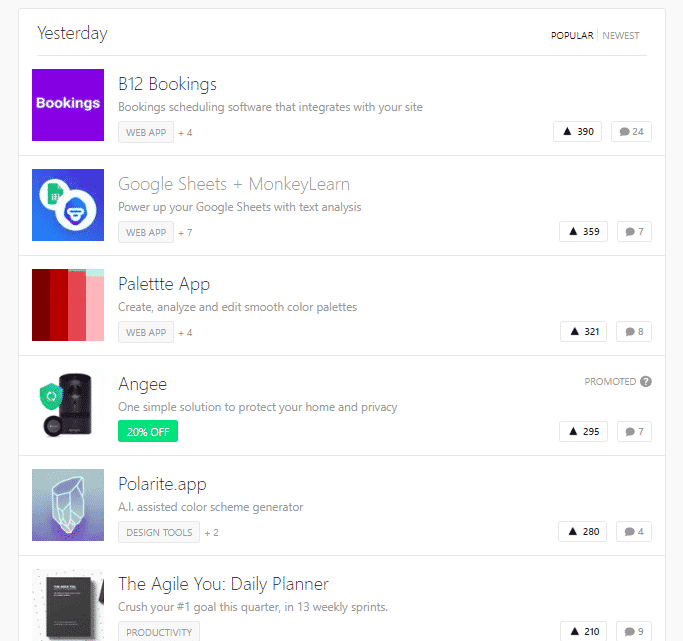View the 8 comments for Palettte App

coord(634,332)
